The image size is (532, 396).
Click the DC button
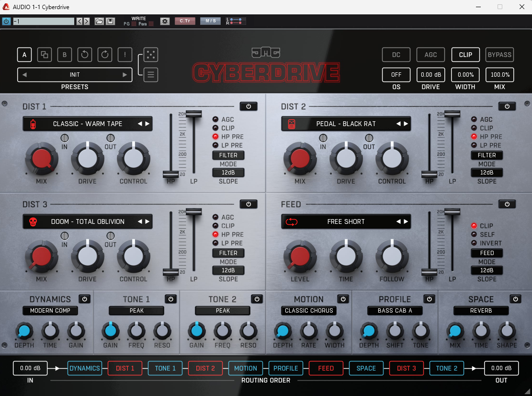click(396, 55)
